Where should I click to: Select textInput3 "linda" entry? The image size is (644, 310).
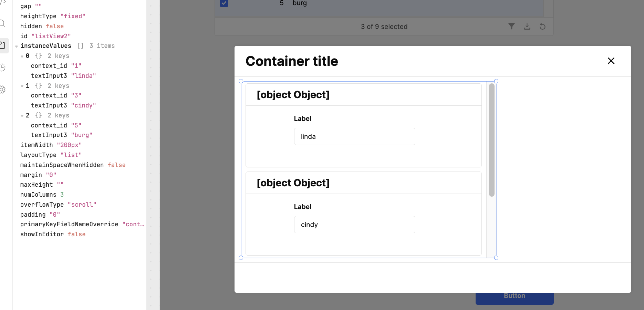point(63,76)
